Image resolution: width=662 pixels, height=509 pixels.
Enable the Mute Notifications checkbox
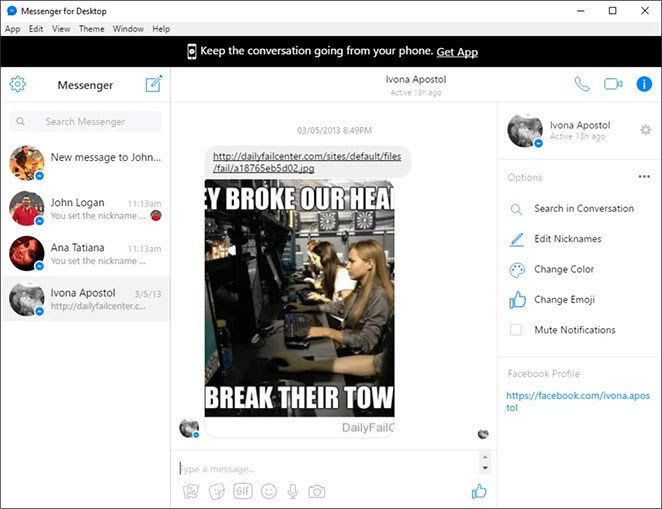[516, 330]
